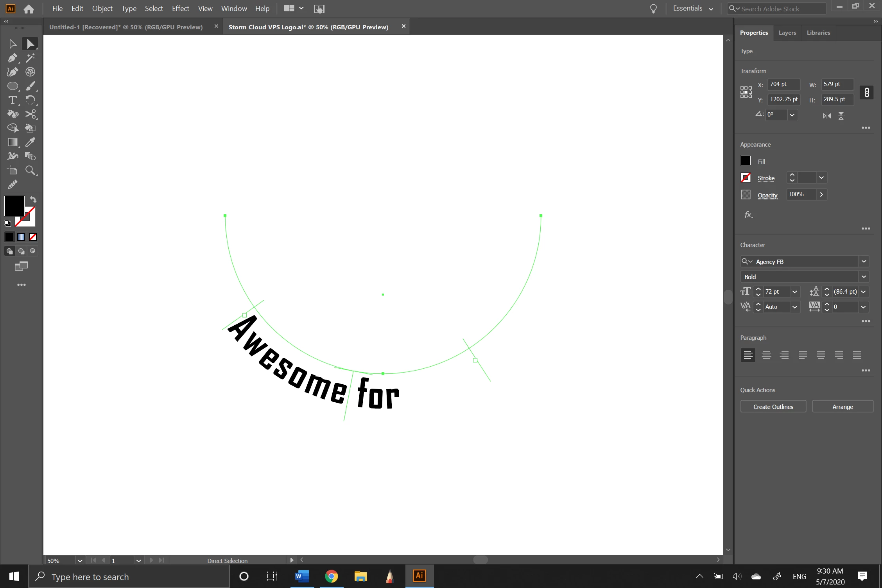This screenshot has height=588, width=882.
Task: Flip horizontally in the Transform panel
Action: (x=826, y=116)
